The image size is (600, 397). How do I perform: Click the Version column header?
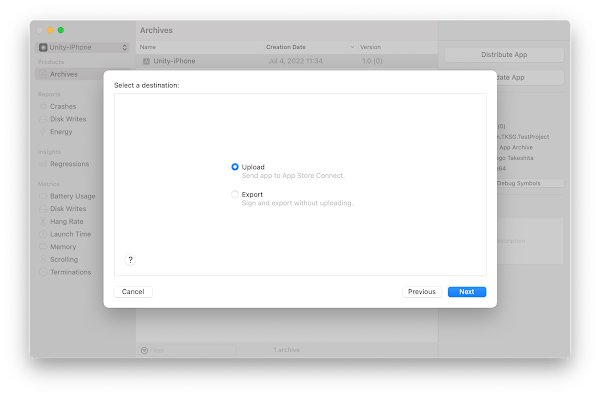pos(370,47)
